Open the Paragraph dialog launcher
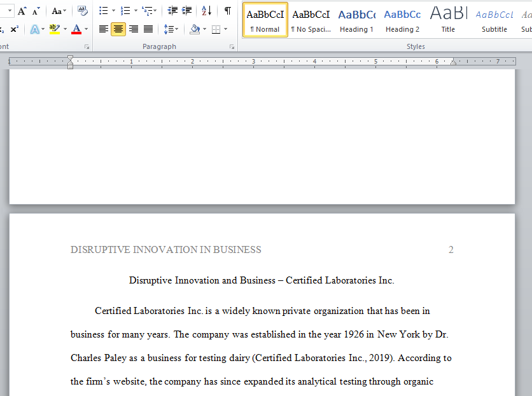 232,47
